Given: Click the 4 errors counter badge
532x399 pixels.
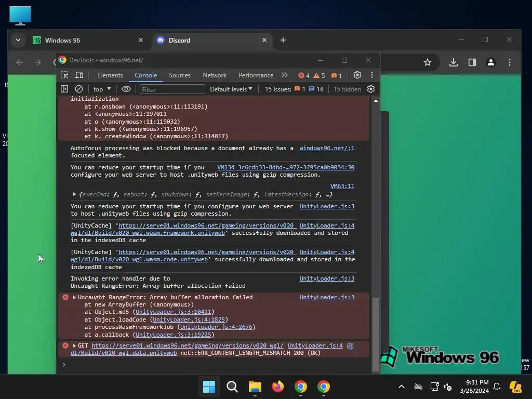Looking at the screenshot, I should click(303, 75).
